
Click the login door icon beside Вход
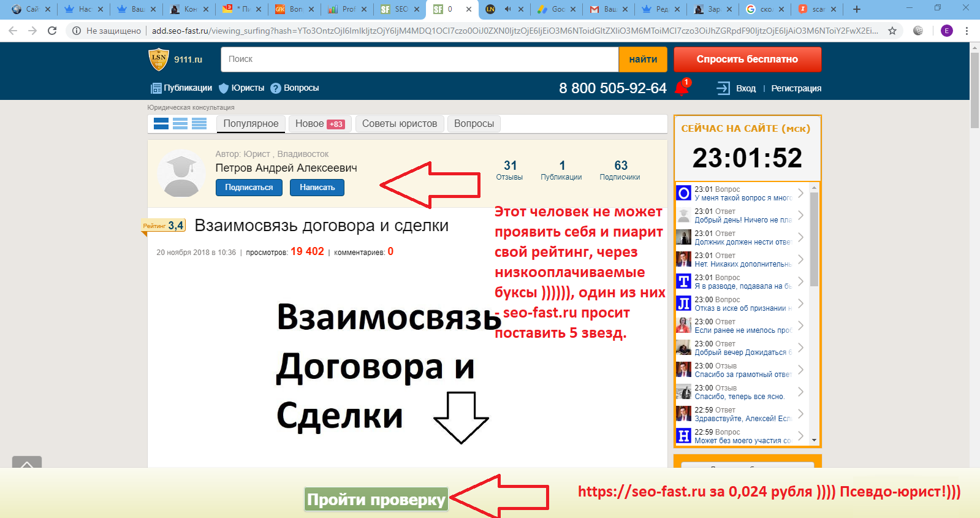pyautogui.click(x=723, y=88)
